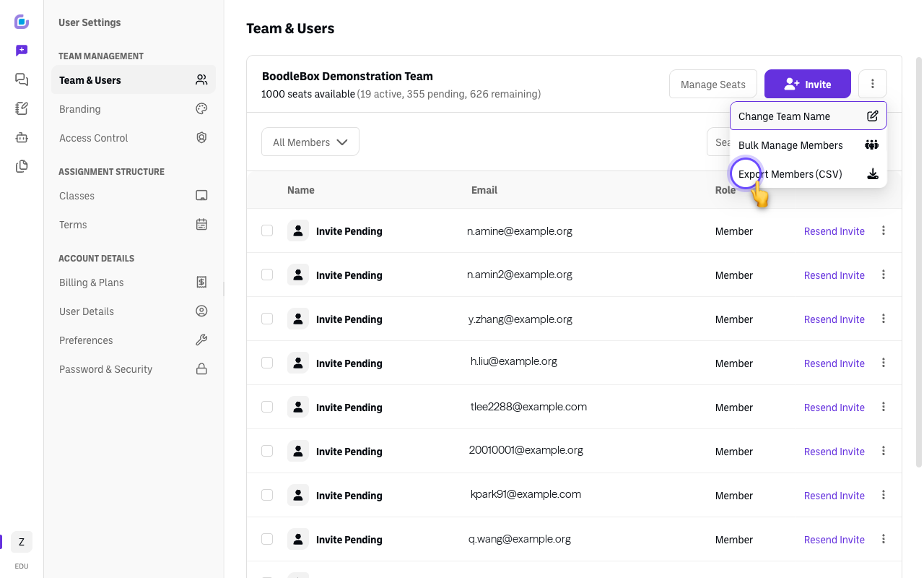This screenshot has height=578, width=924.
Task: Resend invite to q.wang@example.org
Action: [x=834, y=540]
